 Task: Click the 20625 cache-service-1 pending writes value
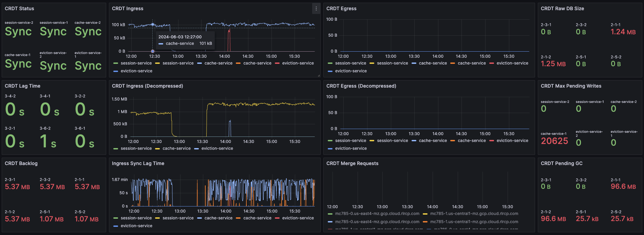coord(554,141)
